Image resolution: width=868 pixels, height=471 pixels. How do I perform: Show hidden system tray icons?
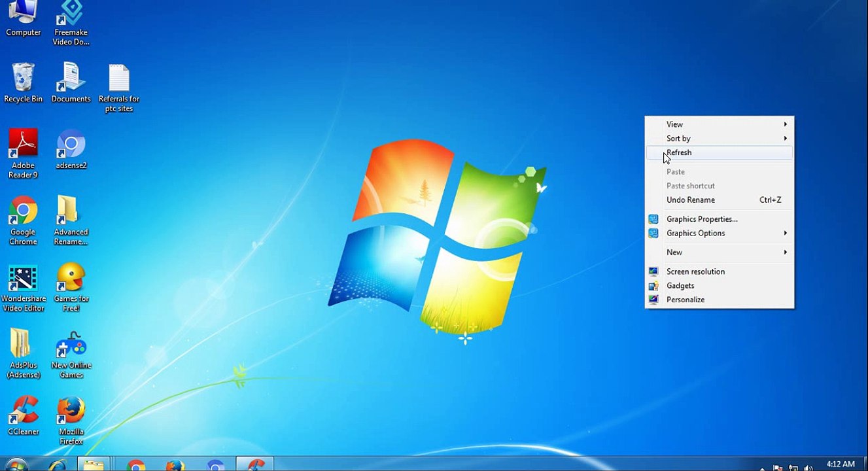(763, 468)
